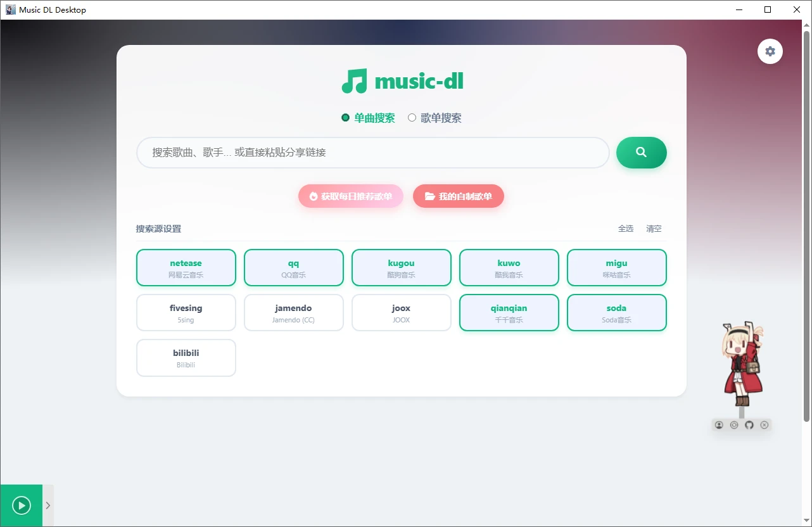Click the circular settings icon below the mascot

[734, 424]
